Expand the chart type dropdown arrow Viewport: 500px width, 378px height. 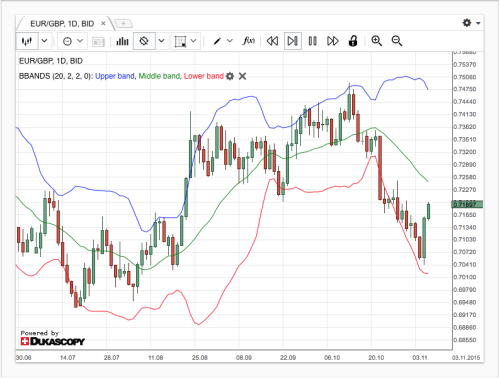(44, 41)
